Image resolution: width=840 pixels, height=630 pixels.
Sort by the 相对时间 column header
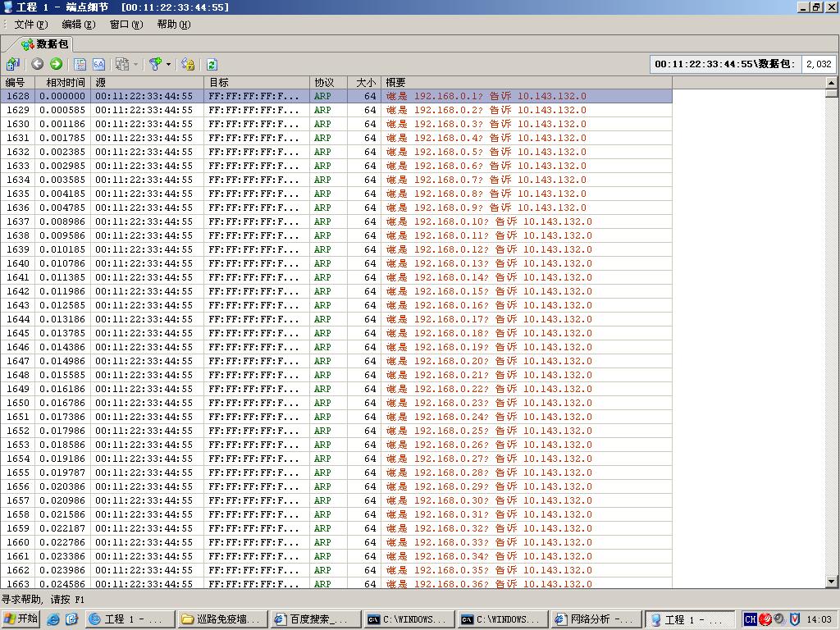click(x=65, y=83)
